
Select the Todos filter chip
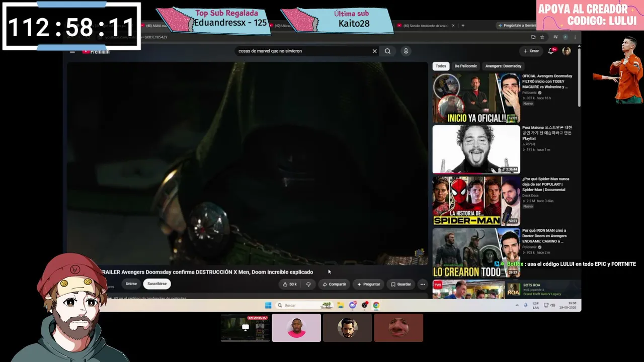tap(441, 66)
